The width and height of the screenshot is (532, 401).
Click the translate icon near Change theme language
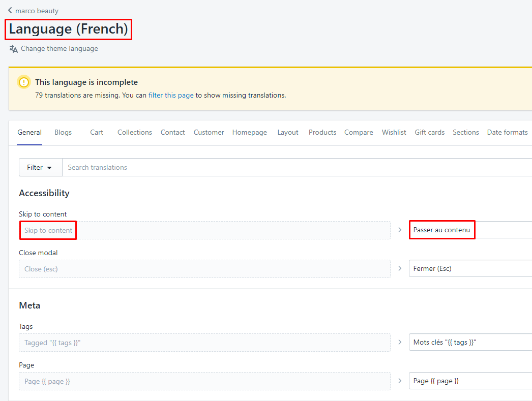pyautogui.click(x=13, y=48)
